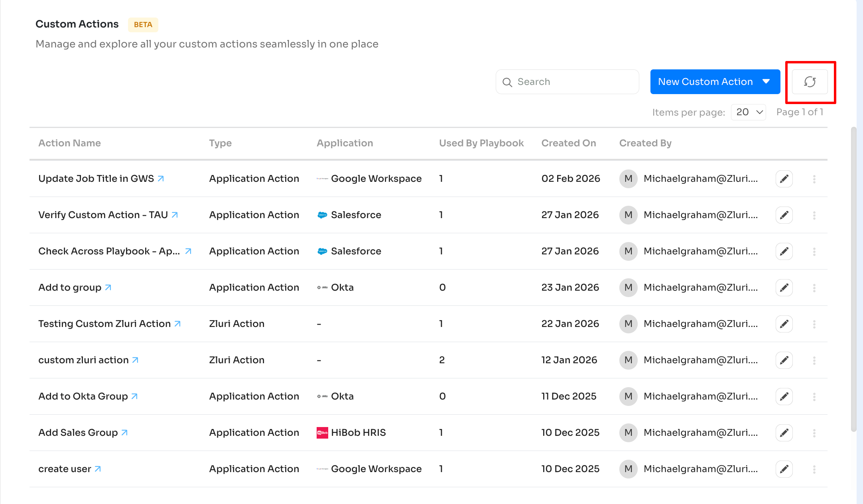This screenshot has width=863, height=504.
Task: Open external link arrow beside create user
Action: pyautogui.click(x=98, y=469)
